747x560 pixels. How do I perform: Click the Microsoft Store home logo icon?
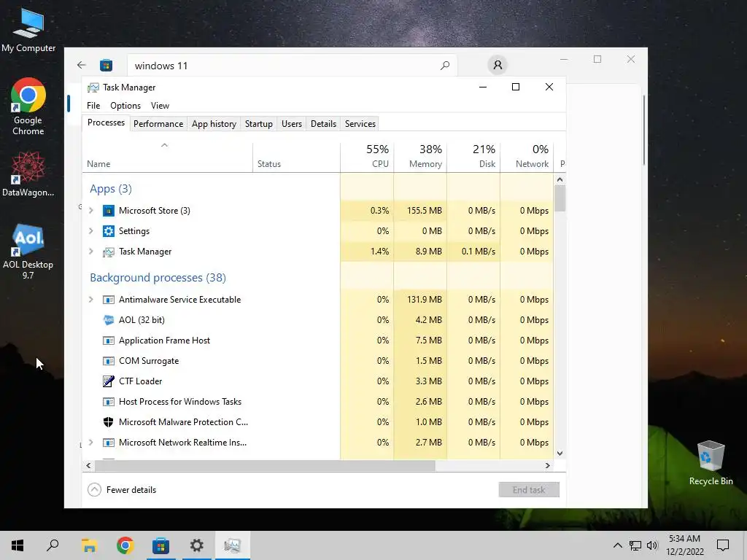pos(107,65)
